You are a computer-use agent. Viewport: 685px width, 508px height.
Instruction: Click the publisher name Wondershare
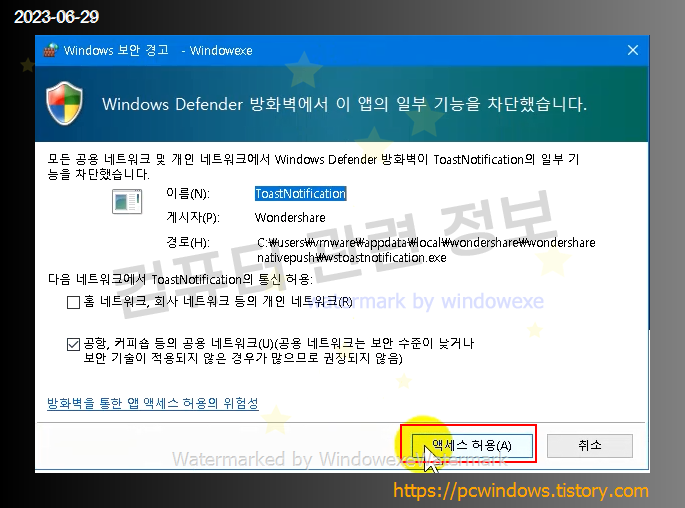(x=290, y=218)
